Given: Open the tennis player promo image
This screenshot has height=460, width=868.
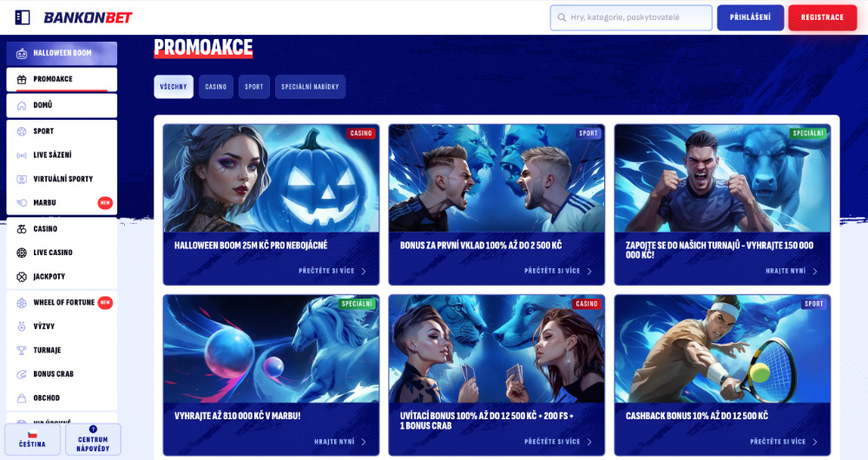Looking at the screenshot, I should click(x=722, y=349).
